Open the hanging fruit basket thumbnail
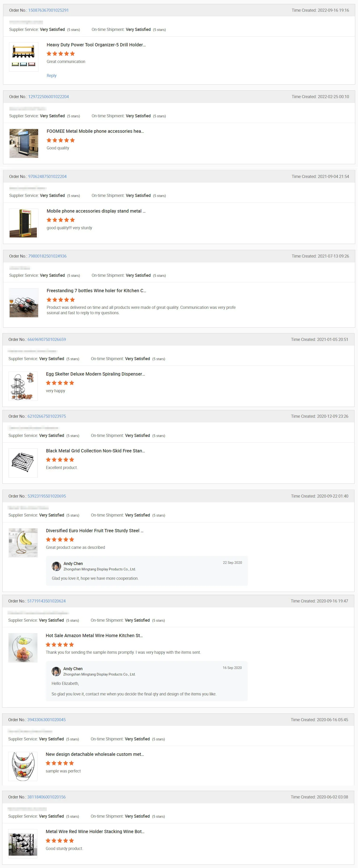Image resolution: width=358 pixels, height=868 pixels. click(x=23, y=766)
